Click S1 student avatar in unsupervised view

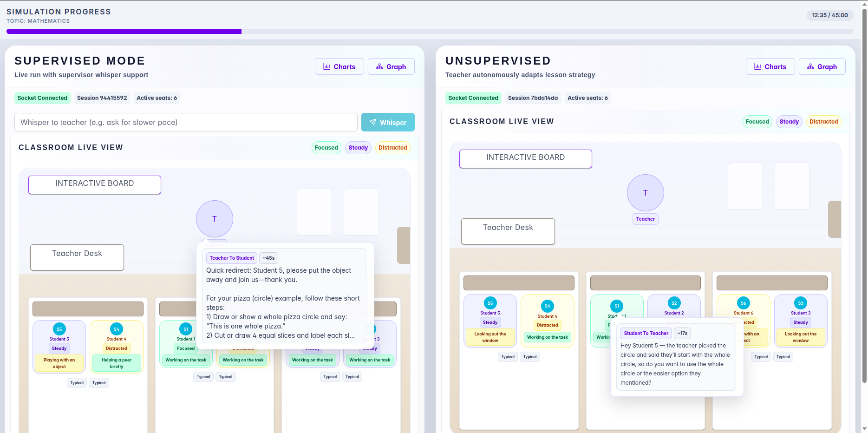617,306
